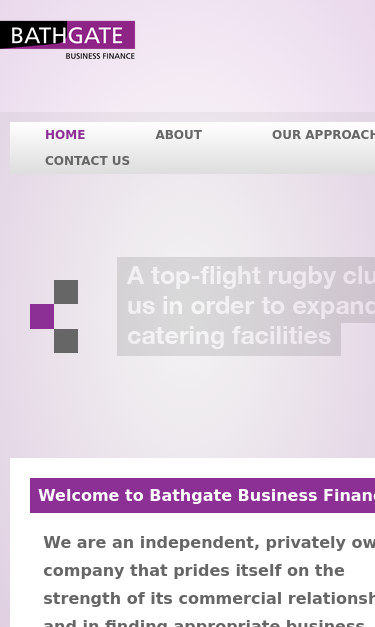Select the purple slider square

pyautogui.click(x=42, y=316)
